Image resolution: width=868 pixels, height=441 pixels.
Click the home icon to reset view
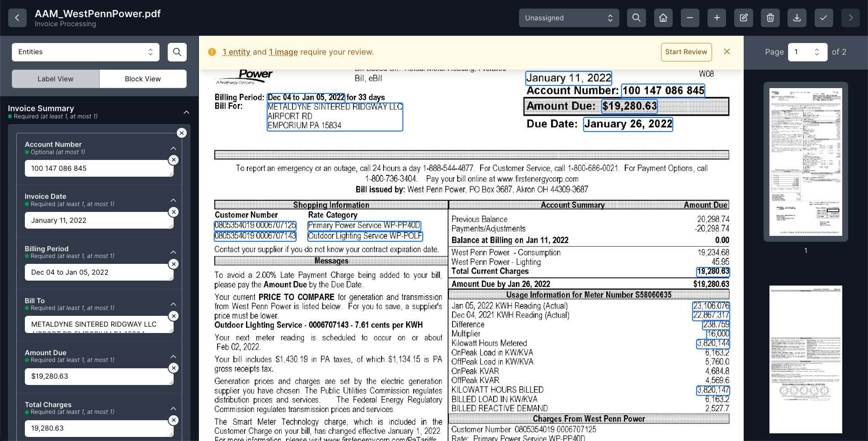point(663,18)
